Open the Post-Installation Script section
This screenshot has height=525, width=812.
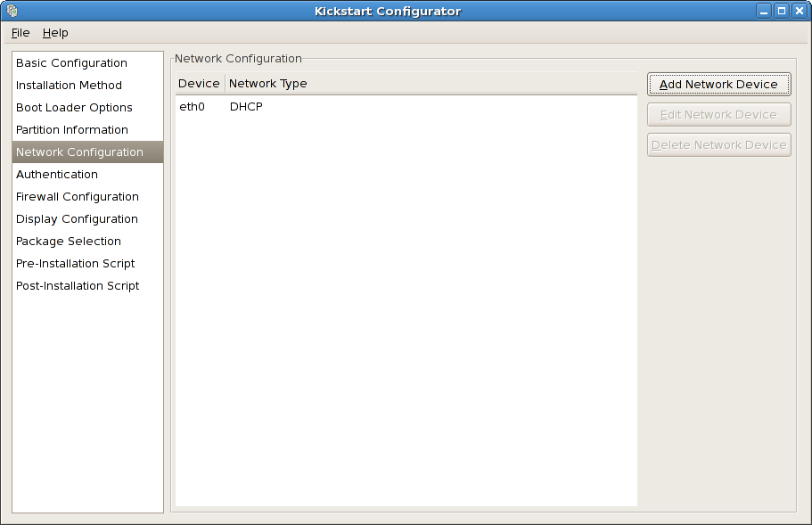tap(77, 285)
